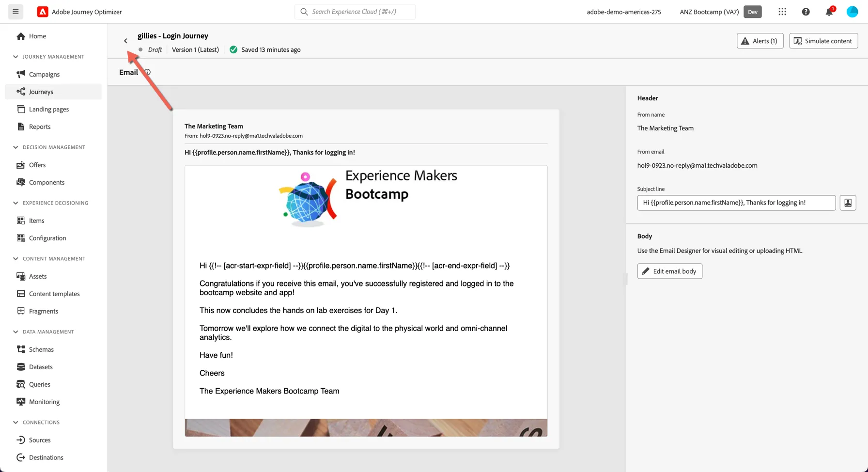Click the Monitoring icon

(x=21, y=402)
